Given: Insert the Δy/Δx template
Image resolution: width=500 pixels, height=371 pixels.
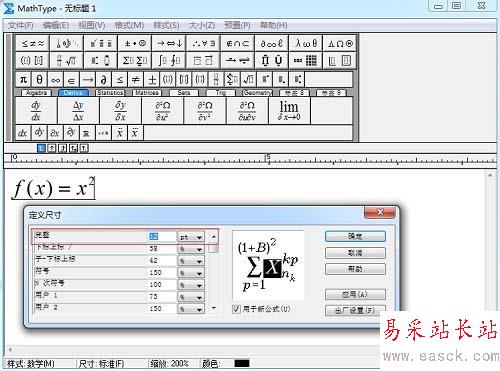Looking at the screenshot, I should [78, 111].
